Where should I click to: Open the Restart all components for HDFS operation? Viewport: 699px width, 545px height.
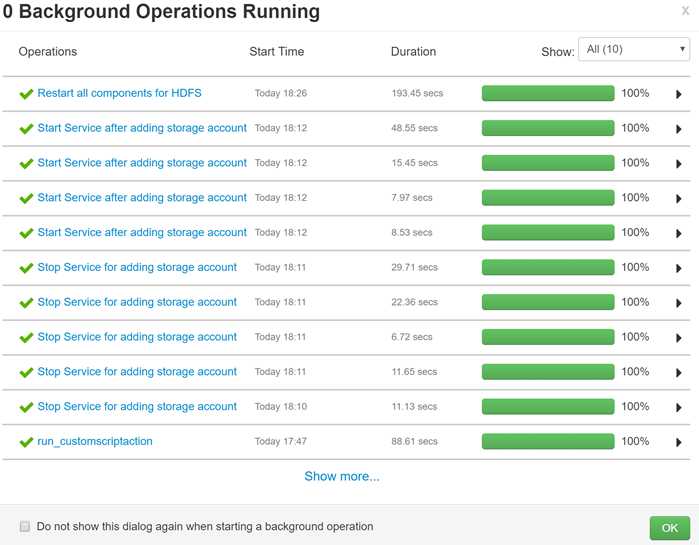click(x=119, y=93)
